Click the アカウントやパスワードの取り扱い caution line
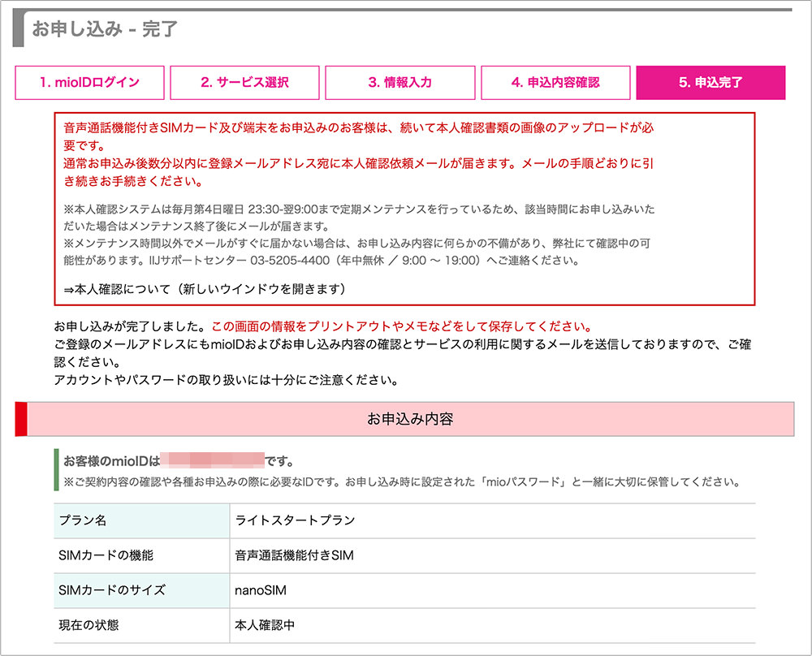 click(x=227, y=380)
